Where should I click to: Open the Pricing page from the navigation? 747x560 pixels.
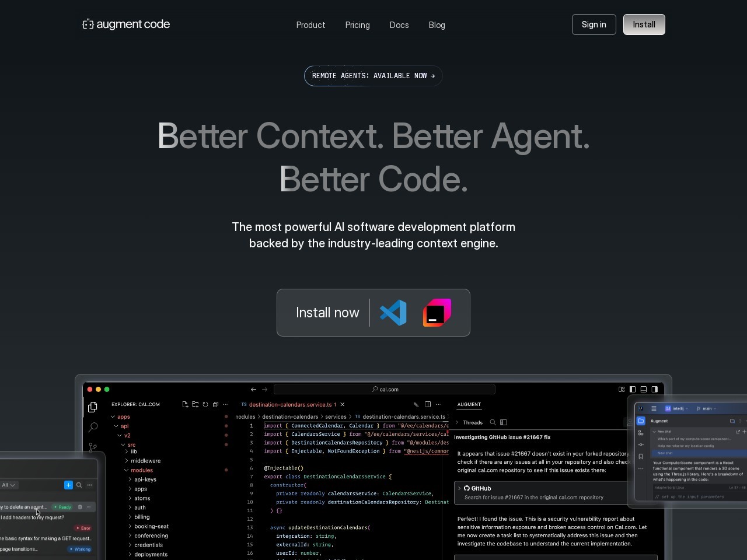[357, 25]
